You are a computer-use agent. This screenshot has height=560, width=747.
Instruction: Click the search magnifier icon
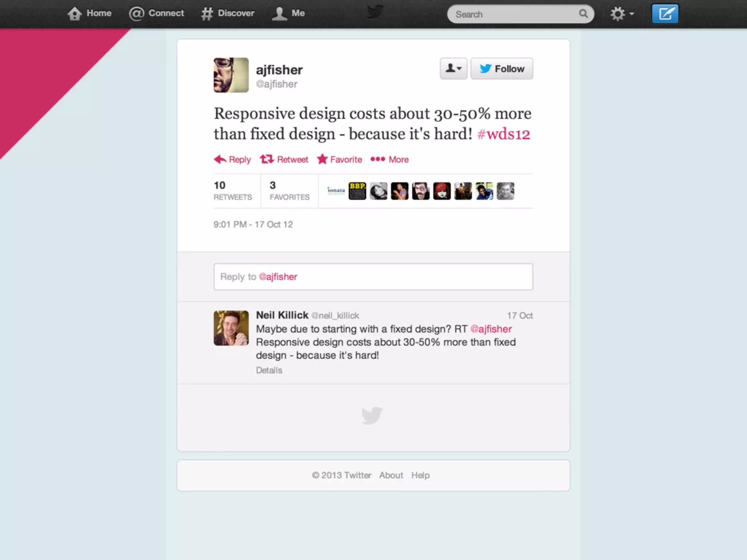[x=583, y=14]
